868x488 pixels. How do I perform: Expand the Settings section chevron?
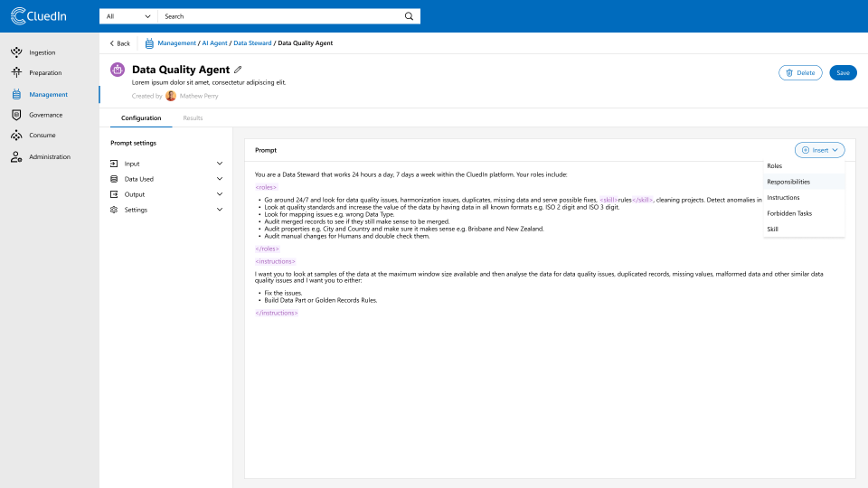pyautogui.click(x=220, y=210)
